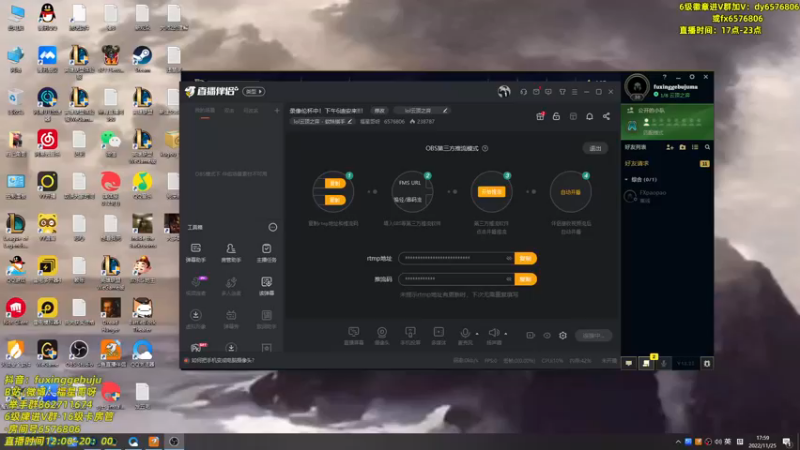Collapse the toolbox section with minus icon
Viewport: 800px width, 450px height.
point(273,227)
